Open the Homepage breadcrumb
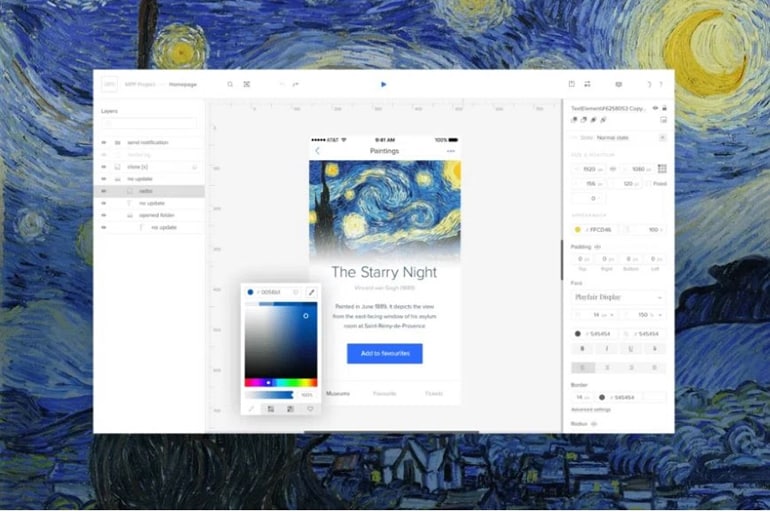Image resolution: width=770 pixels, height=512 pixels. pyautogui.click(x=183, y=84)
